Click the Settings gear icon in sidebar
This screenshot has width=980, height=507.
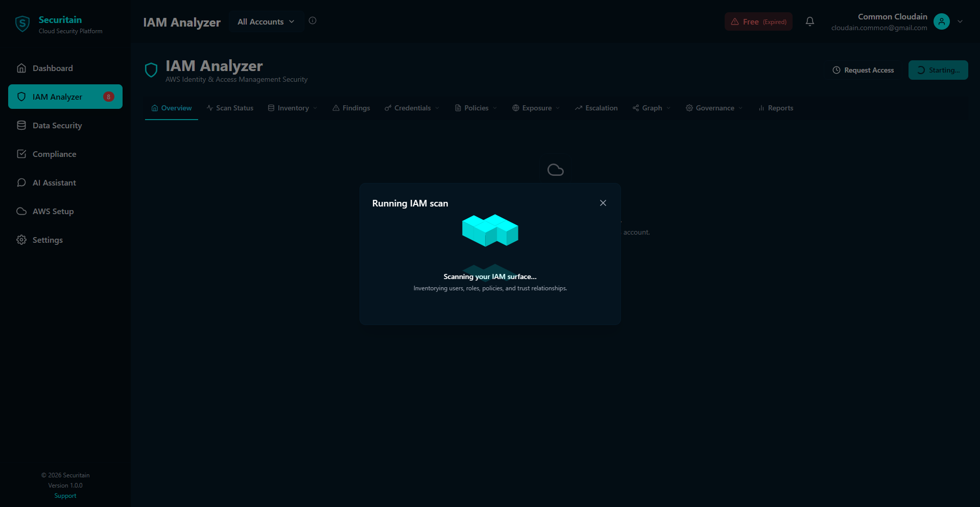pyautogui.click(x=21, y=240)
